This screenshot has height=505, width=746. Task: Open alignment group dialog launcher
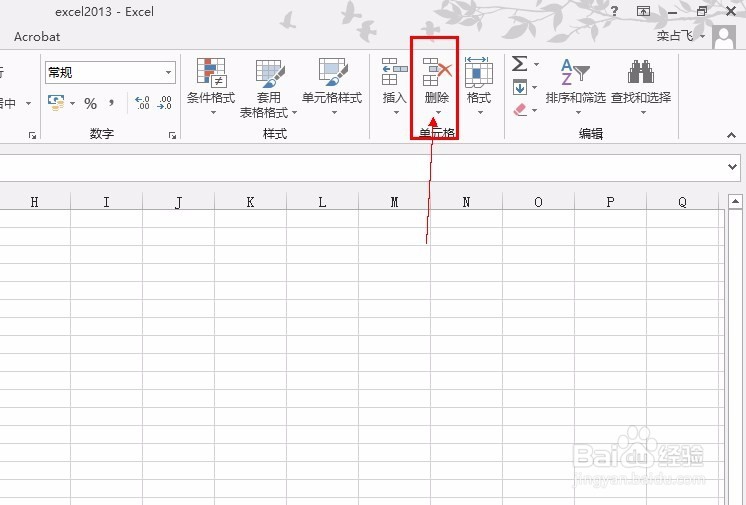pos(32,136)
